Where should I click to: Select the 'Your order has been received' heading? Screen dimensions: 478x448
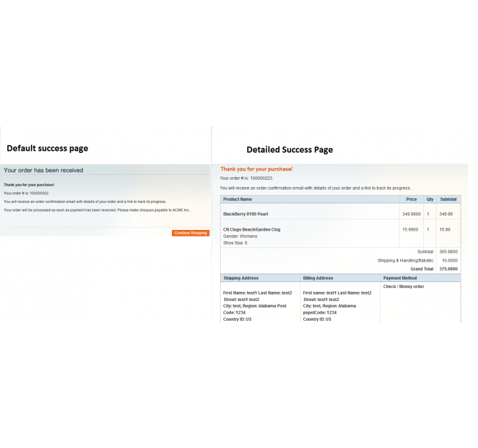[44, 170]
